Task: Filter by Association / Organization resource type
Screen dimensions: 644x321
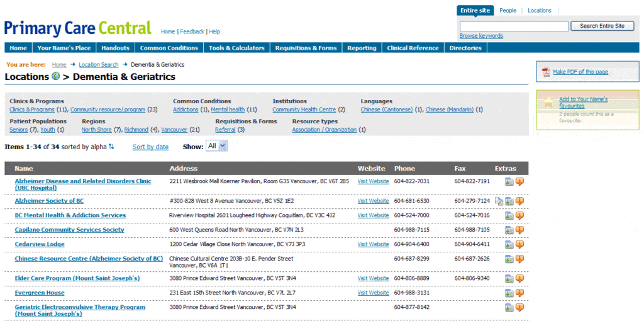Action: coord(324,130)
